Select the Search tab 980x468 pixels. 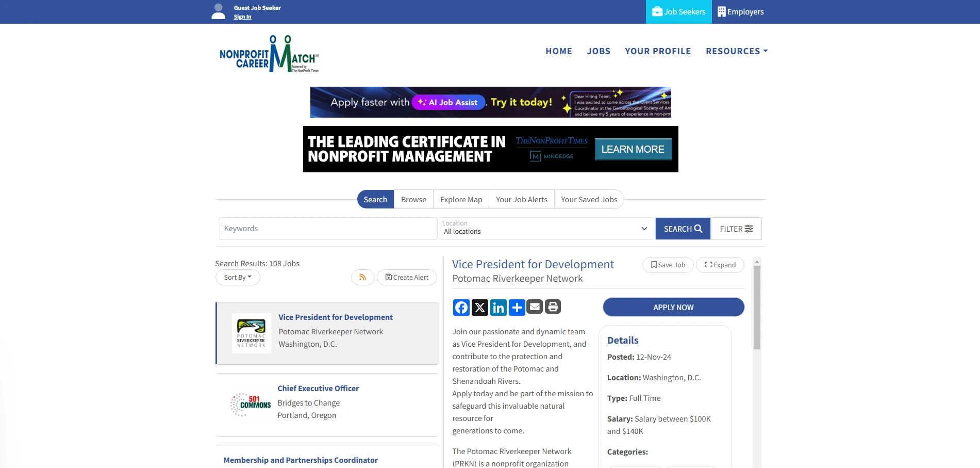coord(375,200)
